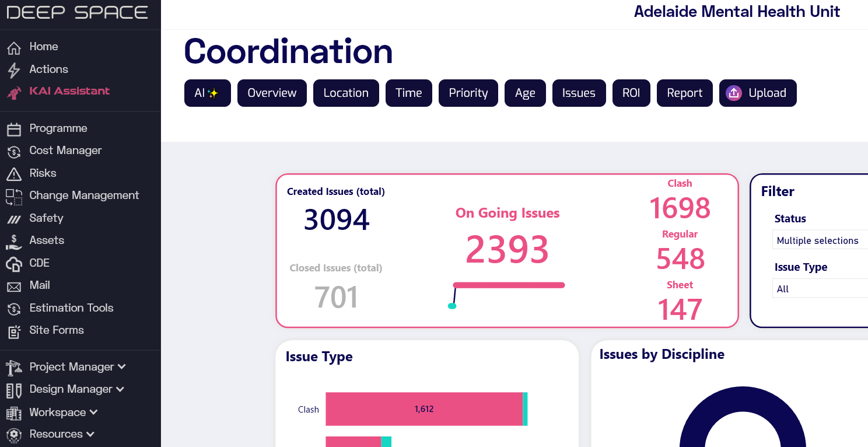This screenshot has width=868, height=447.
Task: Click the Resources gear icon
Action: [x=14, y=435]
